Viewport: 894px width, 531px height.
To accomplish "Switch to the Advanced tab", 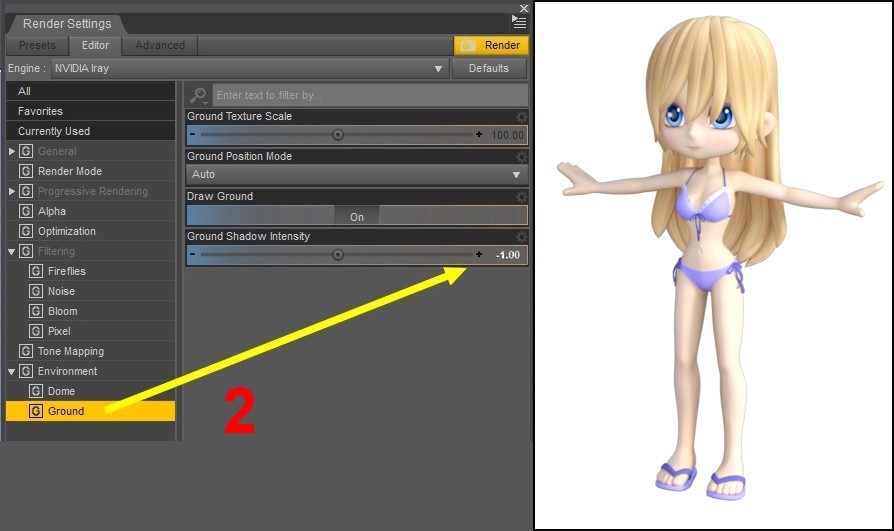I will 160,45.
